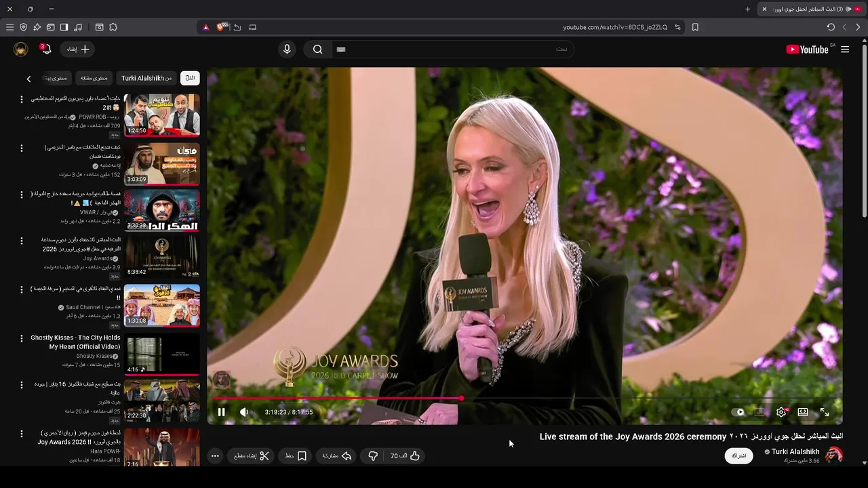The image size is (868, 488).
Task: Search with voice microphone
Action: (x=287, y=49)
